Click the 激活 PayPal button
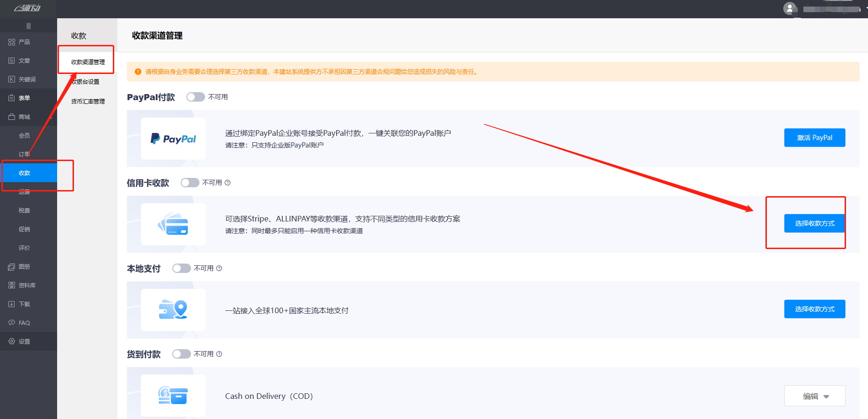 pyautogui.click(x=815, y=138)
